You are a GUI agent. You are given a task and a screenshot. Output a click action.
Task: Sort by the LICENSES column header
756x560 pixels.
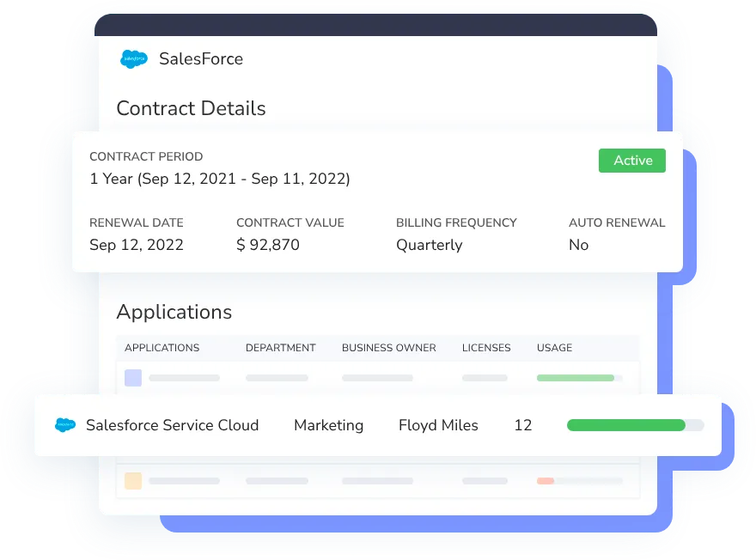point(486,348)
